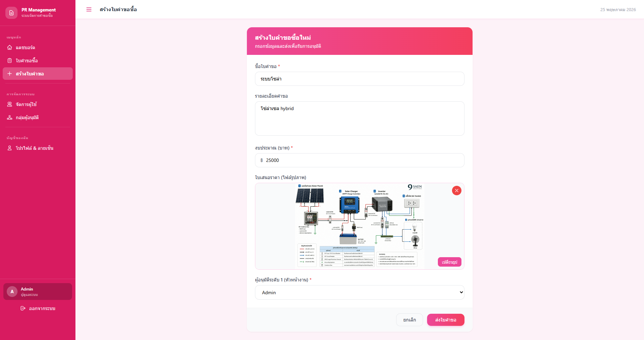Focus the งบประมาณ budget input field

pos(360,160)
